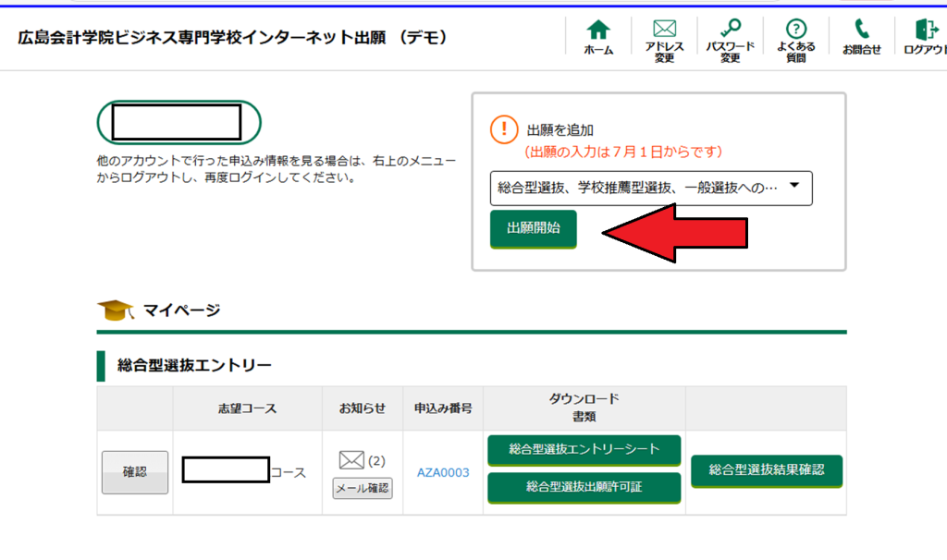The height and width of the screenshot is (560, 947).
Task: Download 総合型選抜エントリーシート
Action: [x=584, y=450]
